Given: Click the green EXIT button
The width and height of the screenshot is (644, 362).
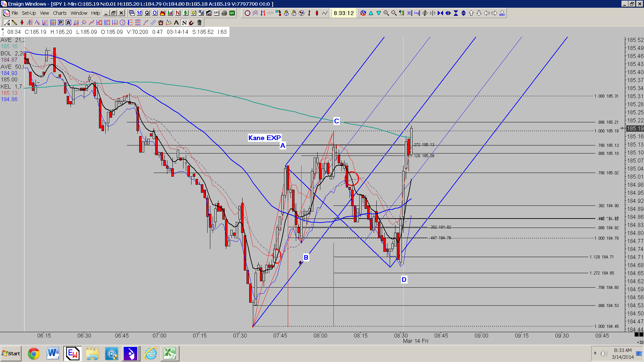Looking at the screenshot, I should click(232, 13).
